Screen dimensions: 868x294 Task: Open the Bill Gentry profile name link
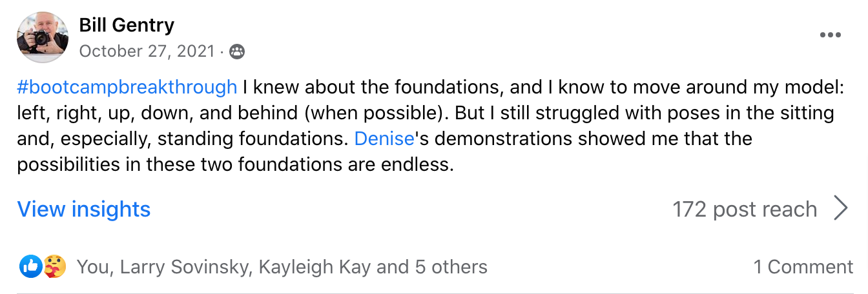point(127,25)
